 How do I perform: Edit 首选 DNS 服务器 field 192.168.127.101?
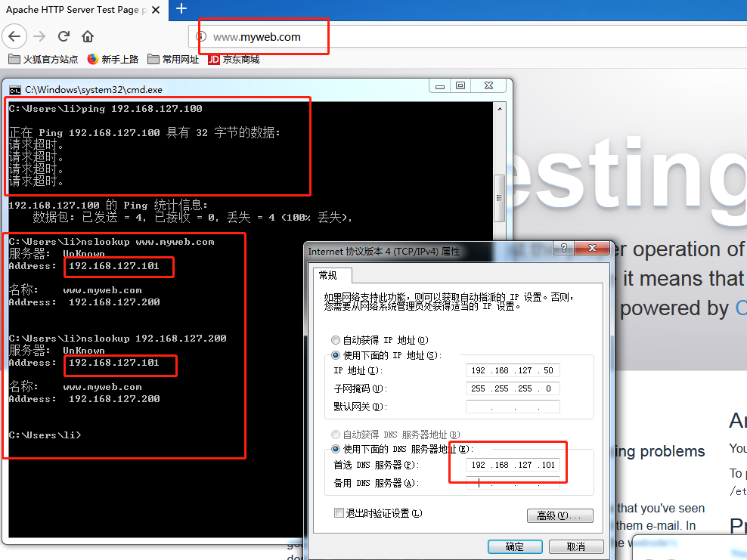click(x=513, y=465)
